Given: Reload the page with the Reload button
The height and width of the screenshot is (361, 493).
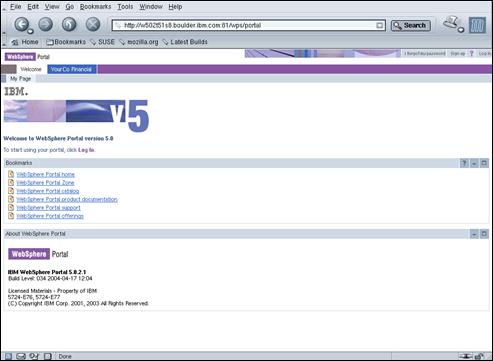Looking at the screenshot, I should 69,24.
